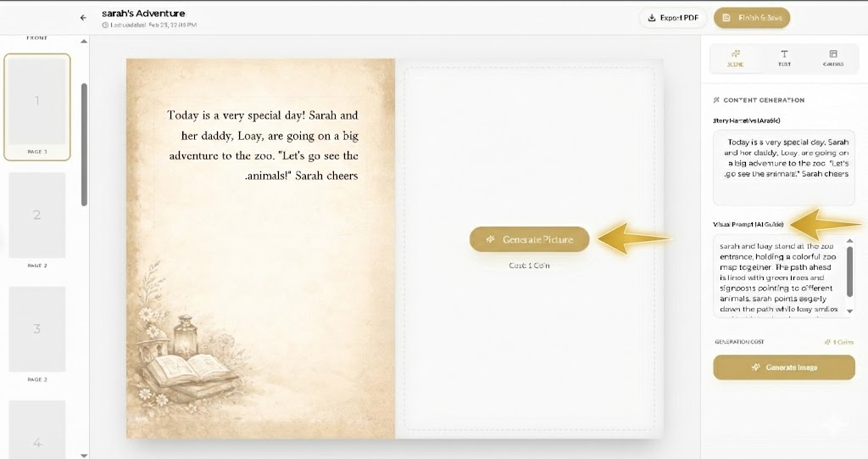The height and width of the screenshot is (459, 868).
Task: Click the sparkle icon on Generate Picture
Action: coord(491,239)
